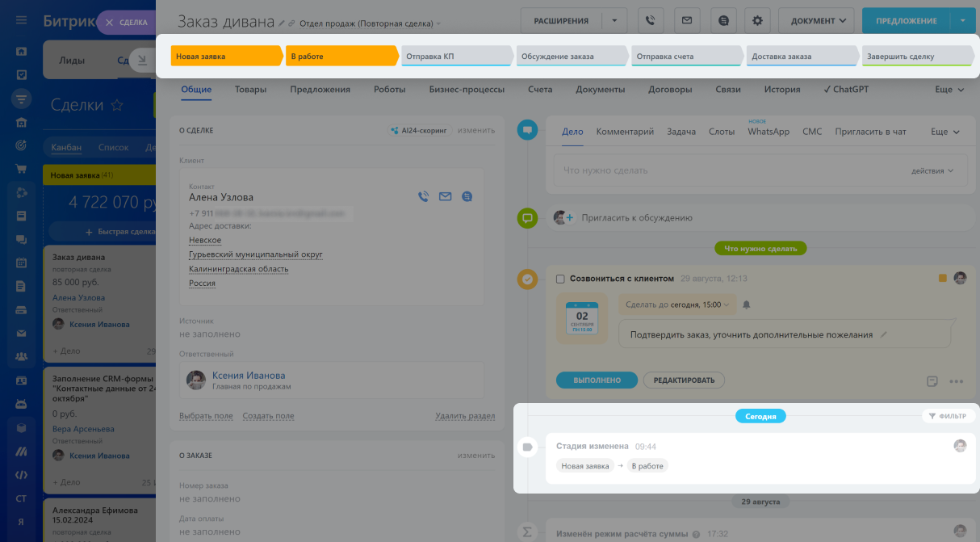
Task: Click the chat icon next to Алена Узлова
Action: [x=467, y=196]
